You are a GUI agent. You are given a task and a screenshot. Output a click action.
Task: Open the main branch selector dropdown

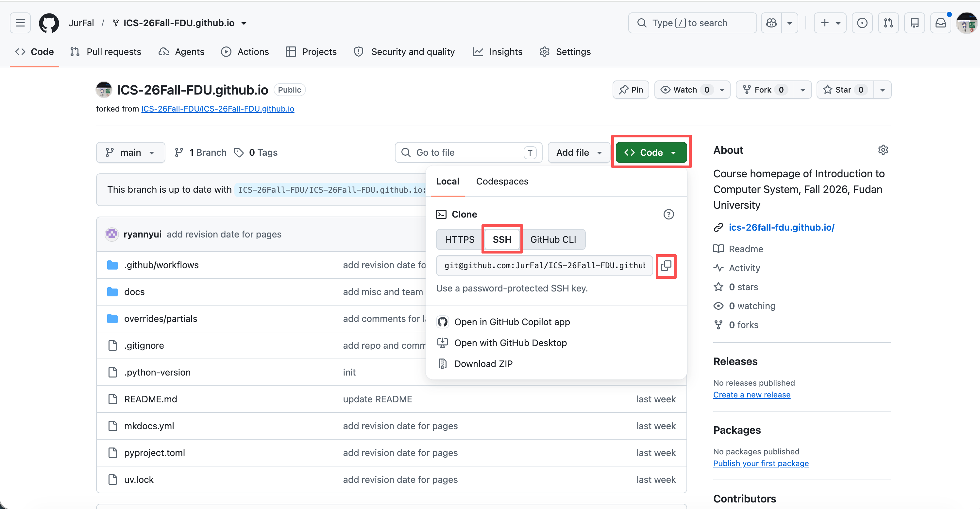point(130,153)
